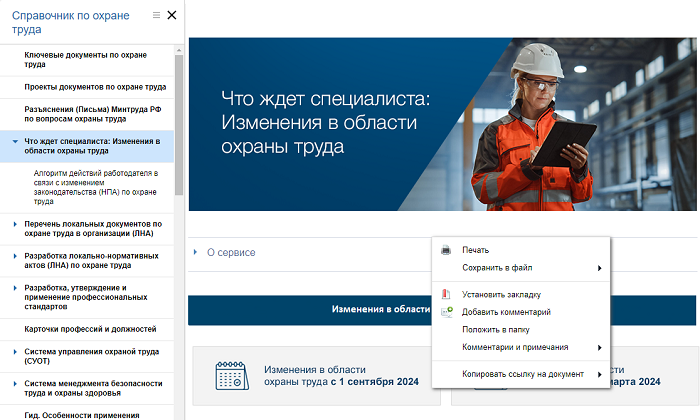Click the bookmark icon for Установить закладку

point(446,295)
